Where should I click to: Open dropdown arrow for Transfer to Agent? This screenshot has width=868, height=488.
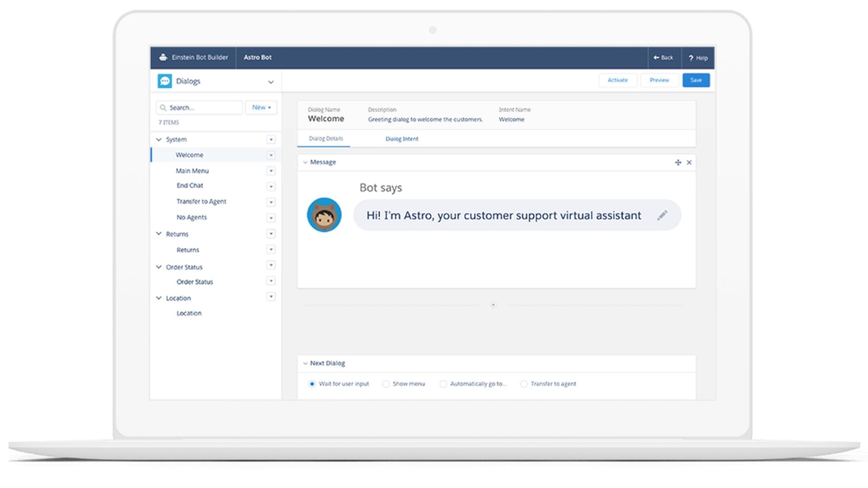point(271,202)
